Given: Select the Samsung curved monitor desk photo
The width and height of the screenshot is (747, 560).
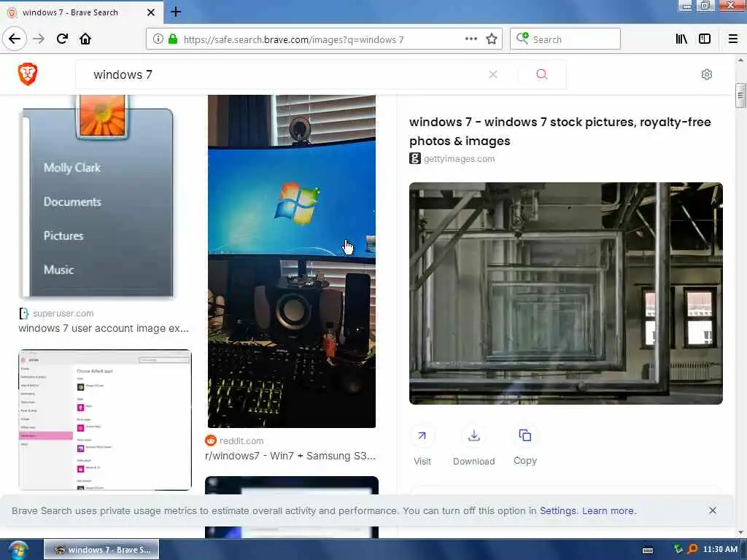Looking at the screenshot, I should coord(292,261).
